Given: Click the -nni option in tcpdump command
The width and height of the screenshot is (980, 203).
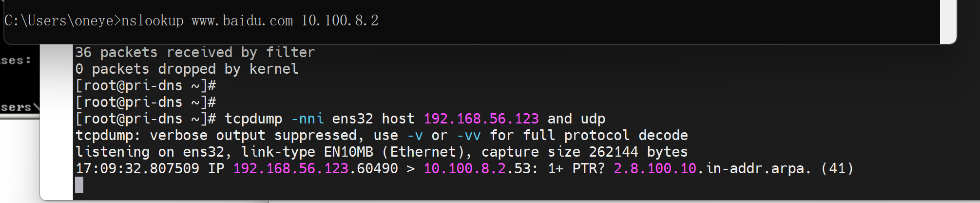Looking at the screenshot, I should pyautogui.click(x=307, y=119).
